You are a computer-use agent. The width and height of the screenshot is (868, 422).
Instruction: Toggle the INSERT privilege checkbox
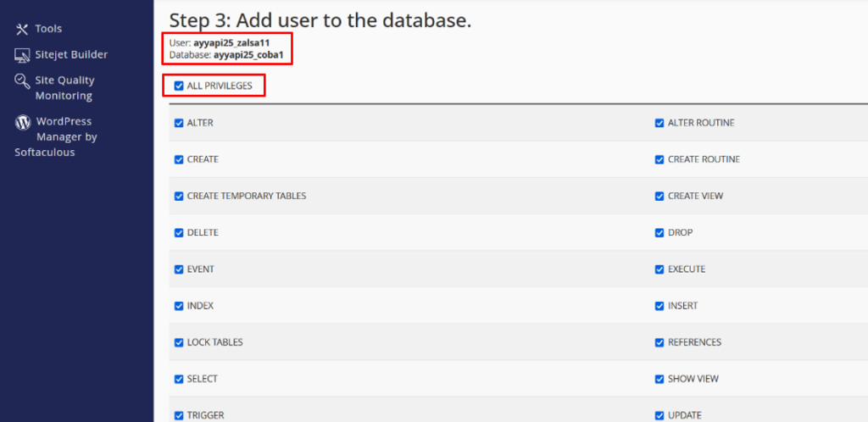[659, 306]
